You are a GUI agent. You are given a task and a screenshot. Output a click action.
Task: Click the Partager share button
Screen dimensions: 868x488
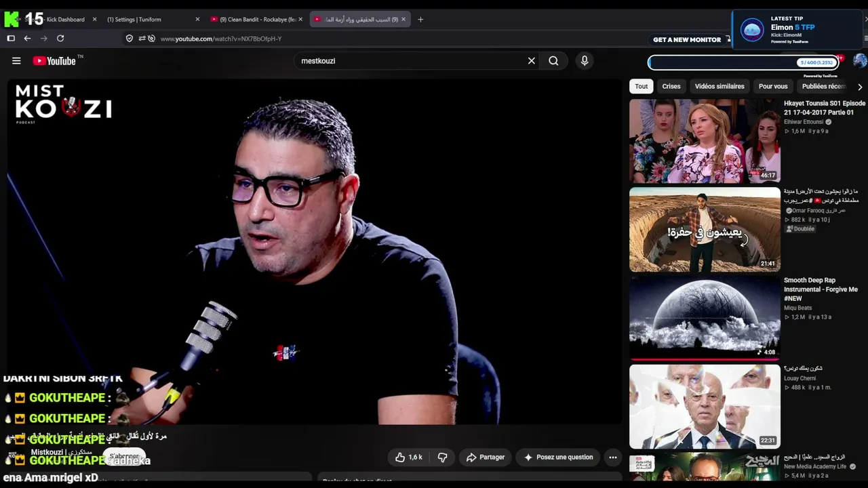point(485,457)
